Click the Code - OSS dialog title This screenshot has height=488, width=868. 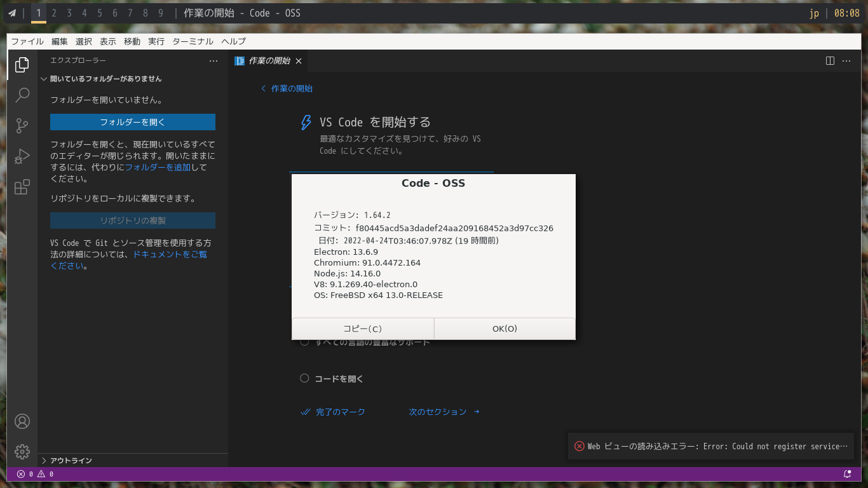(x=433, y=183)
